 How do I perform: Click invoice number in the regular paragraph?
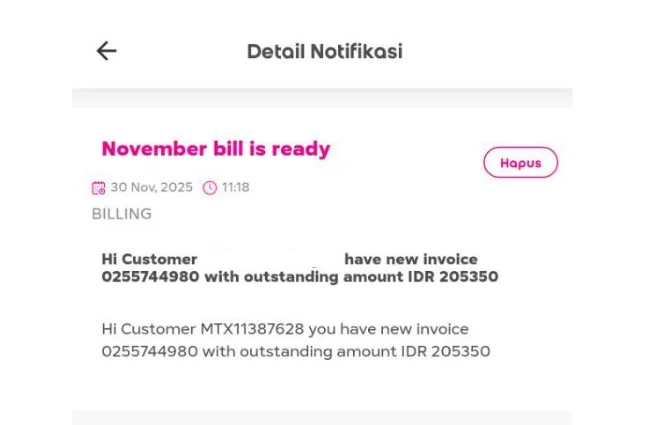pos(150,351)
